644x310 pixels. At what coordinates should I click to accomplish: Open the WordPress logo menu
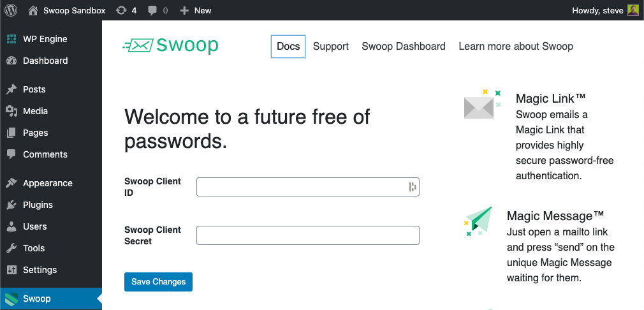(x=11, y=11)
